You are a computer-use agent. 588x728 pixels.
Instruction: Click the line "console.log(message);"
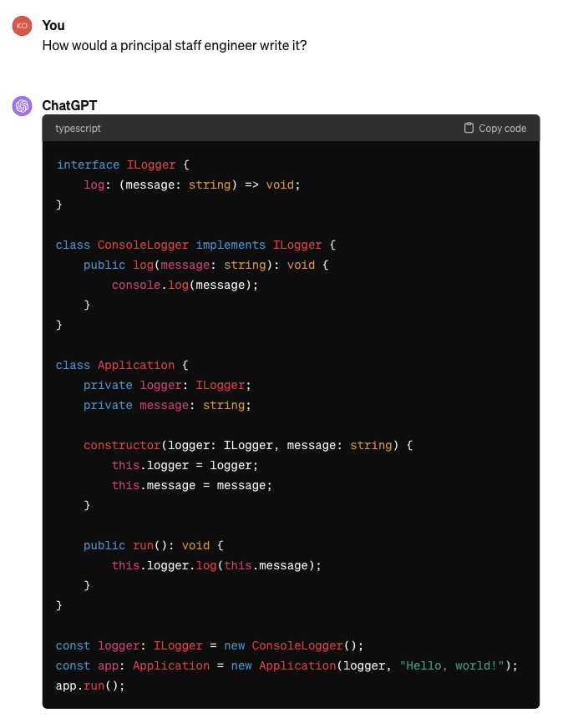click(185, 285)
